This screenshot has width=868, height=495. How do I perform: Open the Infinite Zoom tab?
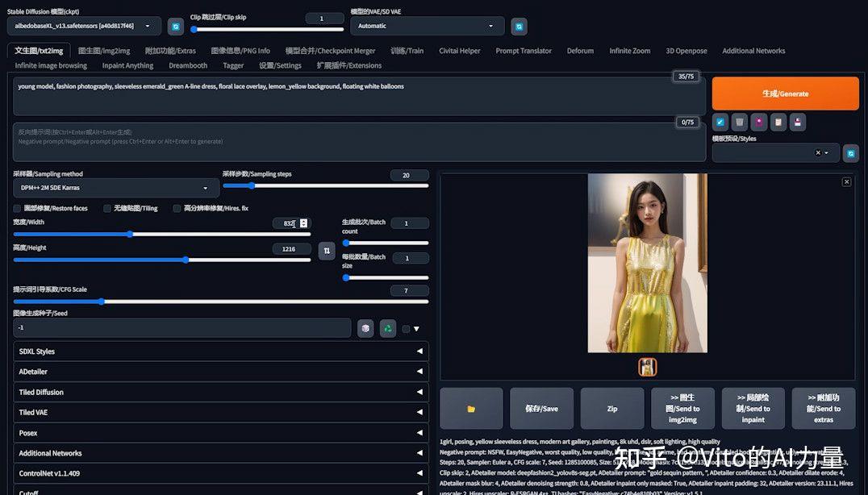[x=630, y=51]
